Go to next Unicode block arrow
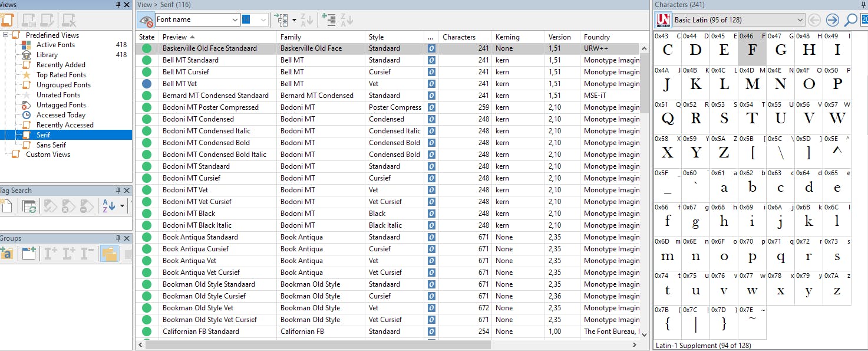 [x=832, y=20]
